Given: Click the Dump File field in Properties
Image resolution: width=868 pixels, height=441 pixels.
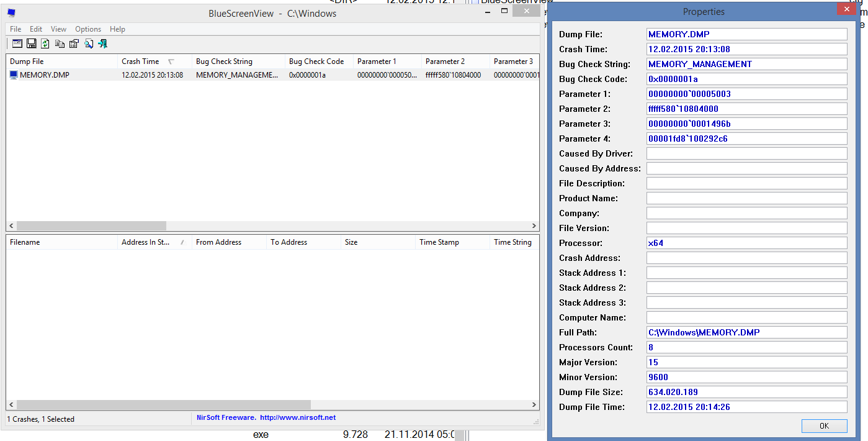Looking at the screenshot, I should (x=746, y=34).
